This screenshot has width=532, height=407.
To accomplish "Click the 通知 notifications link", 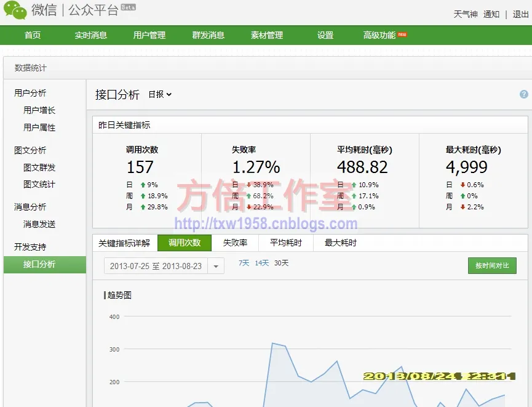I will tap(491, 14).
